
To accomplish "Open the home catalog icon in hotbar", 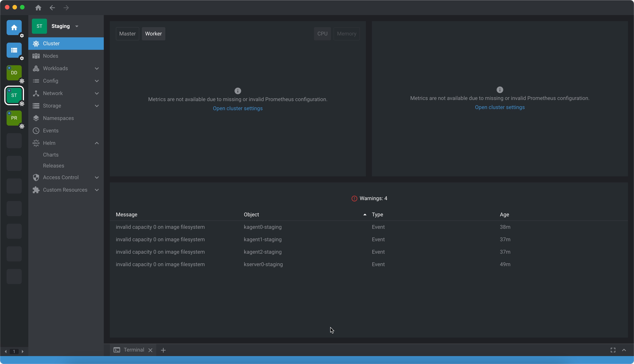I will pos(14,28).
